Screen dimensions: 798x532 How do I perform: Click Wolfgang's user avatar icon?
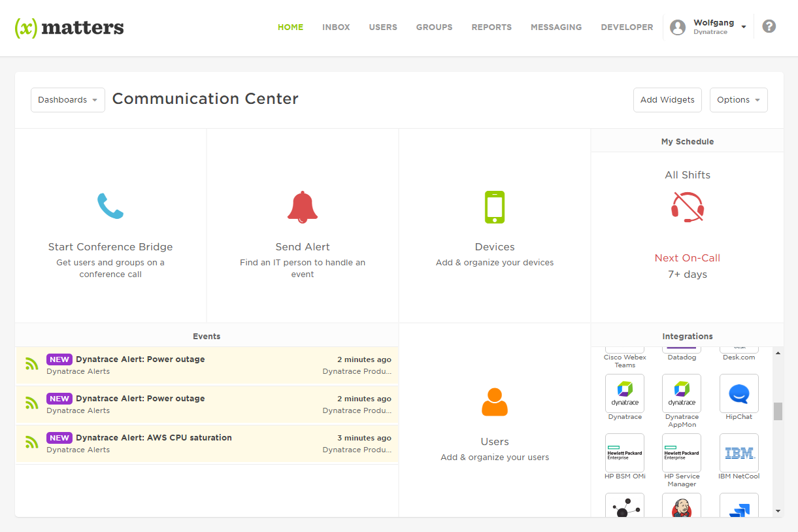point(678,27)
